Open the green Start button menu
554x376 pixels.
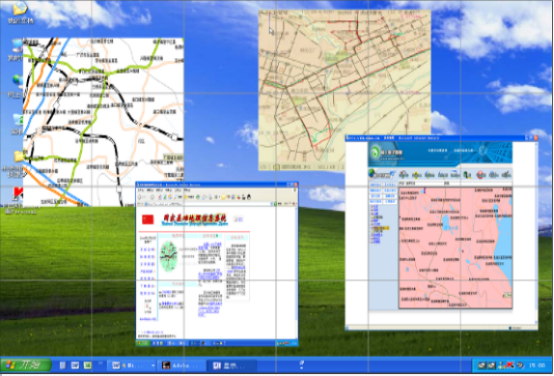(26, 365)
